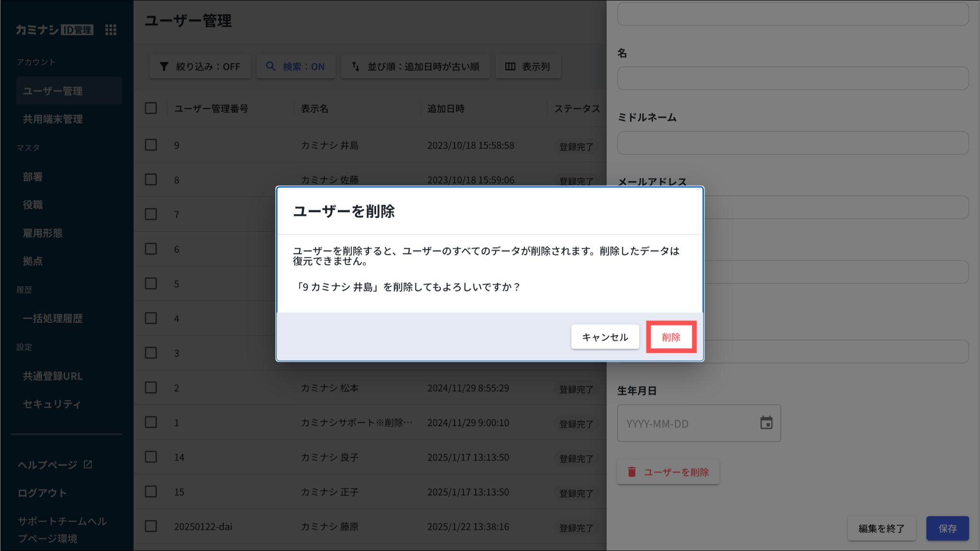The image size is (980, 551).
Task: Open the 並び順 sort order dropdown
Action: click(415, 67)
